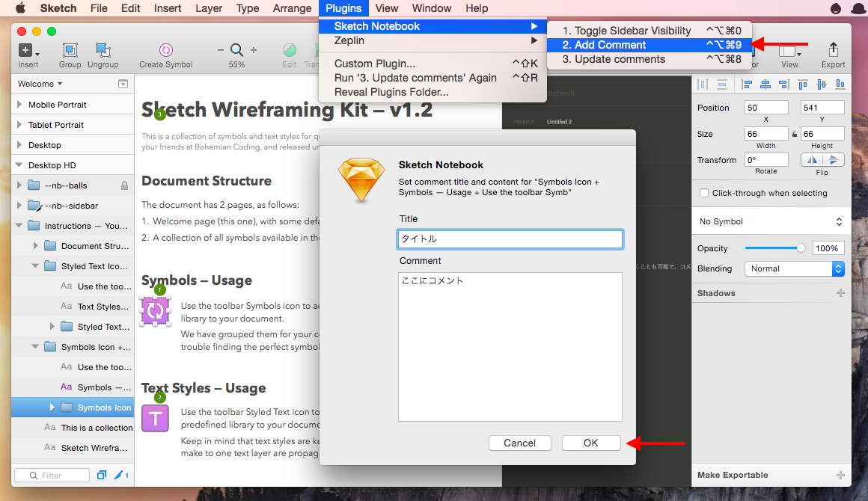
Task: Open the Welcome page dropdown
Action: (40, 84)
